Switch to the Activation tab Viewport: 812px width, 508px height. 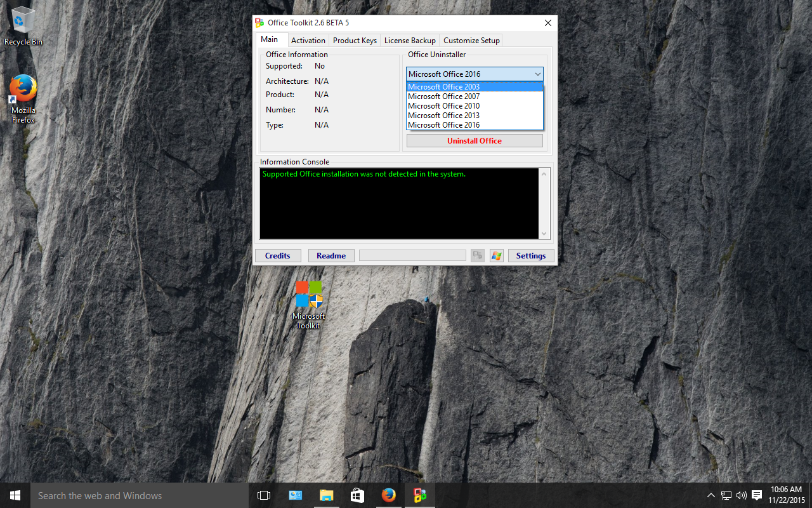coord(308,41)
